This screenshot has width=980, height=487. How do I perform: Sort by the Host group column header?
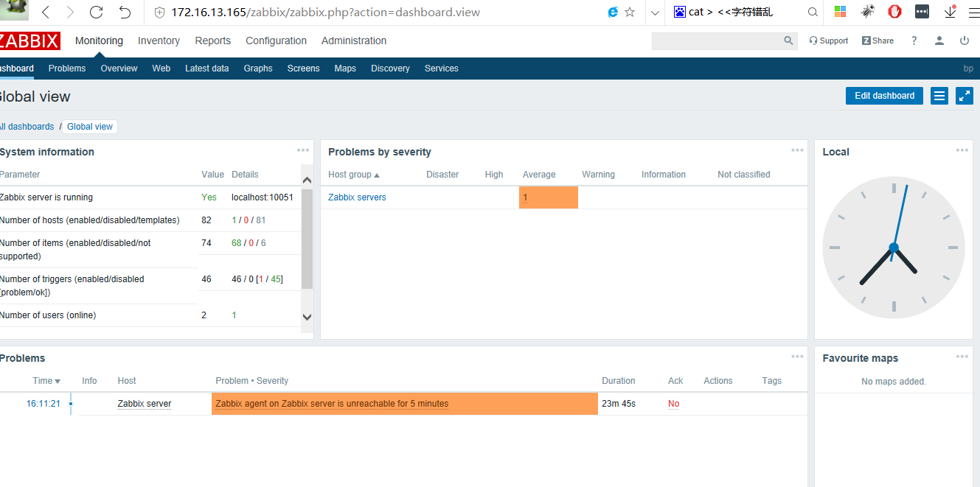pyautogui.click(x=354, y=175)
